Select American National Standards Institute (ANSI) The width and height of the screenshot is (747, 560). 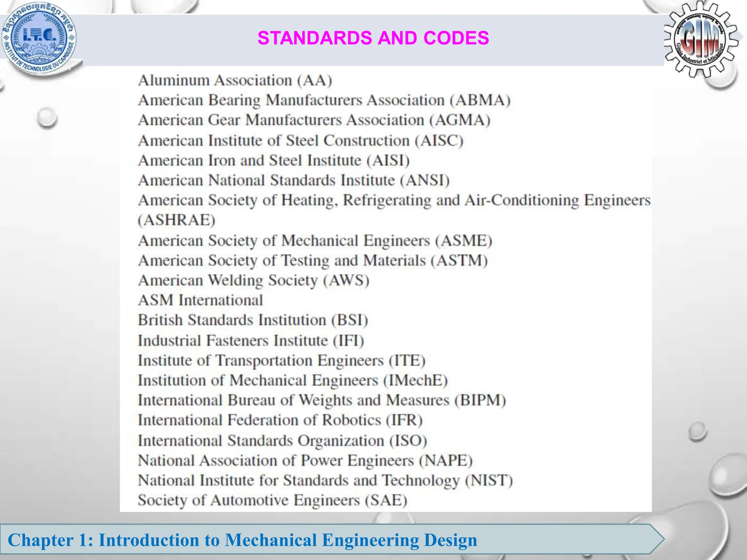(294, 181)
